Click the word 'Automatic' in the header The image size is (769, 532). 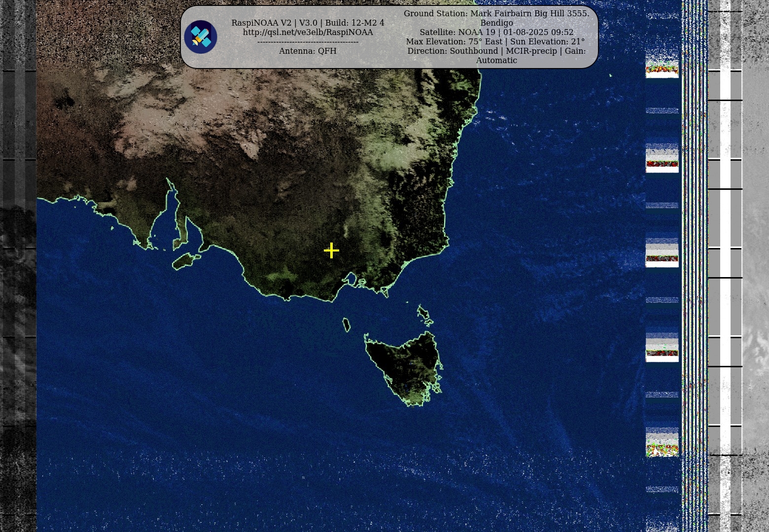pyautogui.click(x=496, y=60)
